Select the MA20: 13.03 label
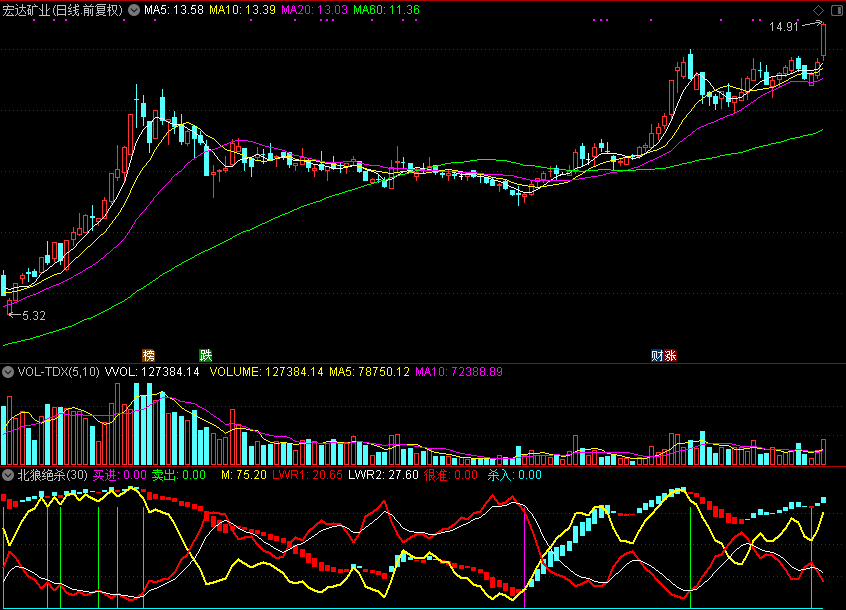 315,10
